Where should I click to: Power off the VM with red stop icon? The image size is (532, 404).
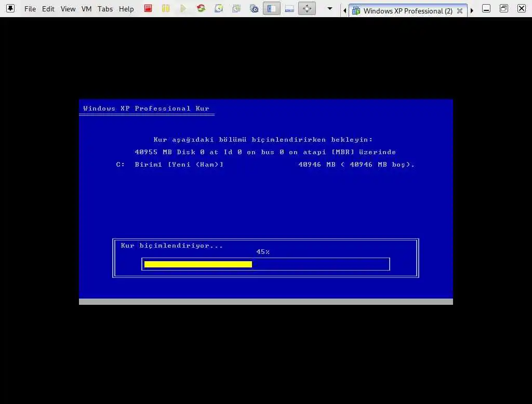[148, 8]
